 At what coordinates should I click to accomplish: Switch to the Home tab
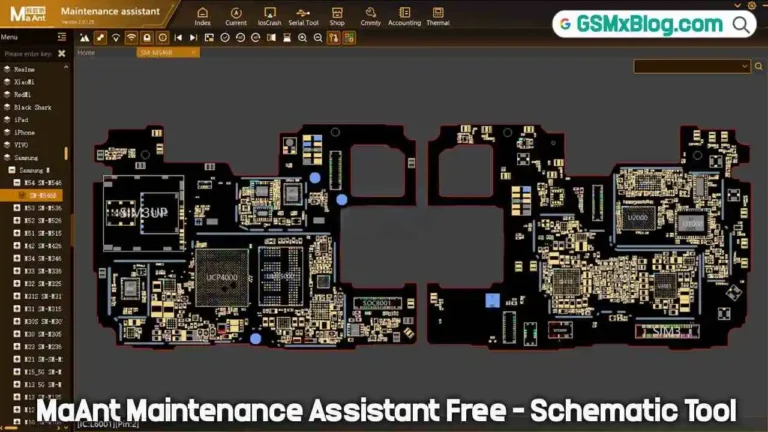pos(86,52)
